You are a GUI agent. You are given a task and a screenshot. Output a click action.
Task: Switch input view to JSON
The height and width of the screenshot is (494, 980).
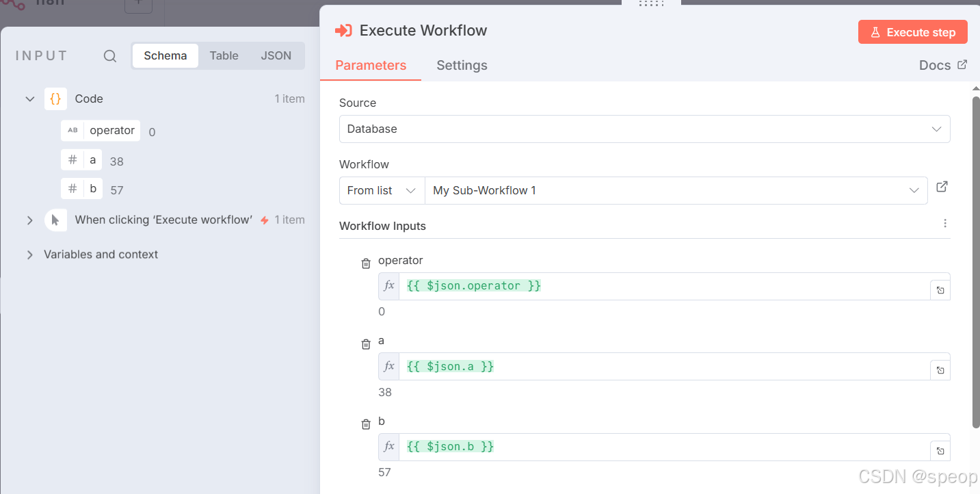pos(276,56)
